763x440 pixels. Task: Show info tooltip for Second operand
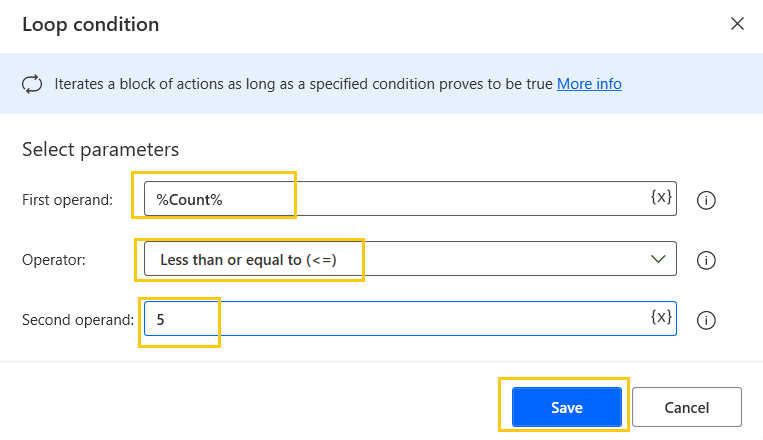[x=706, y=321]
